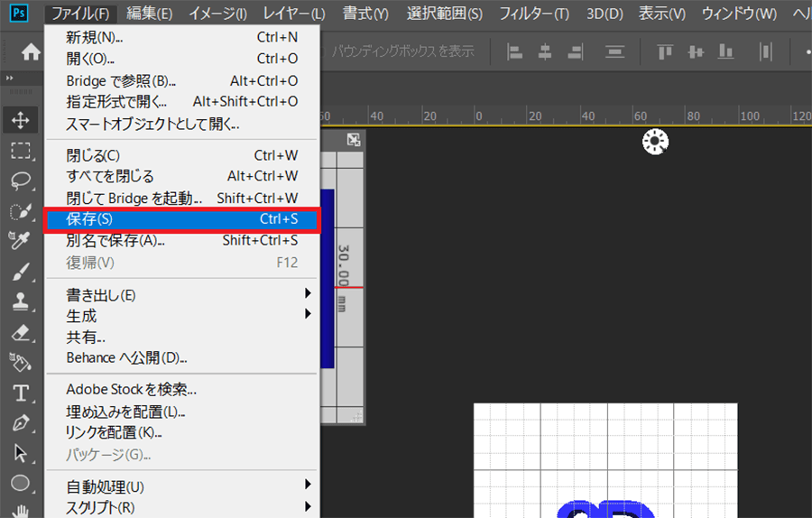
Task: Select the Horizontal Type tool
Action: point(20,393)
